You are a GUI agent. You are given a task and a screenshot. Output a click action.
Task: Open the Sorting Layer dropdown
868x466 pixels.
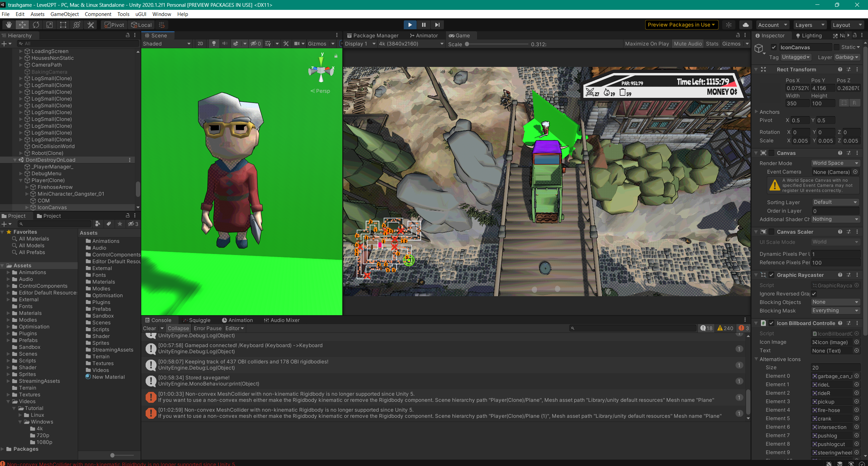[835, 202]
